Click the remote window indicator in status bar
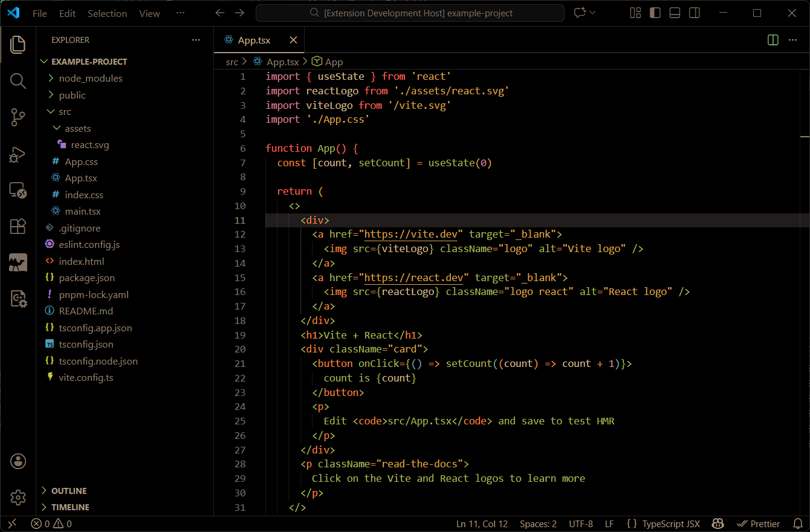This screenshot has height=532, width=810. point(13,524)
